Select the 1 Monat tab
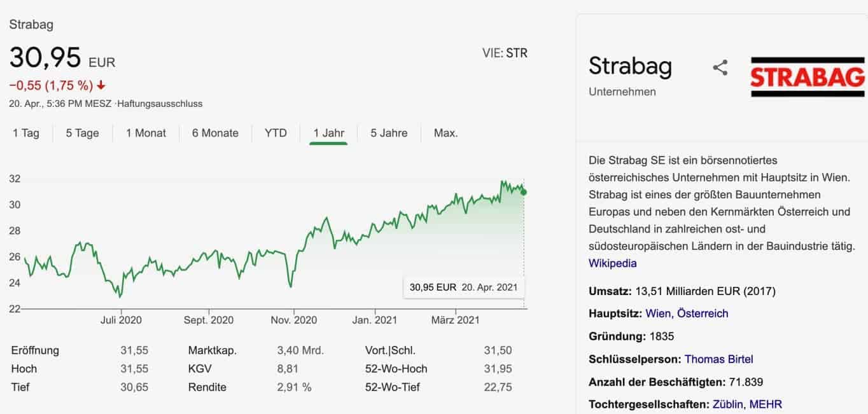 click(x=146, y=133)
